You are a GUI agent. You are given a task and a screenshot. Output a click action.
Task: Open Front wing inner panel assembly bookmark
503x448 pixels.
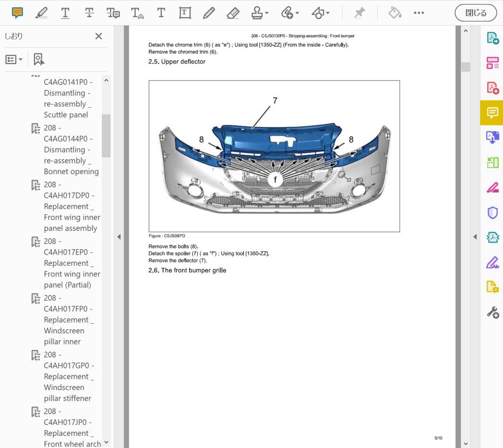(x=72, y=206)
